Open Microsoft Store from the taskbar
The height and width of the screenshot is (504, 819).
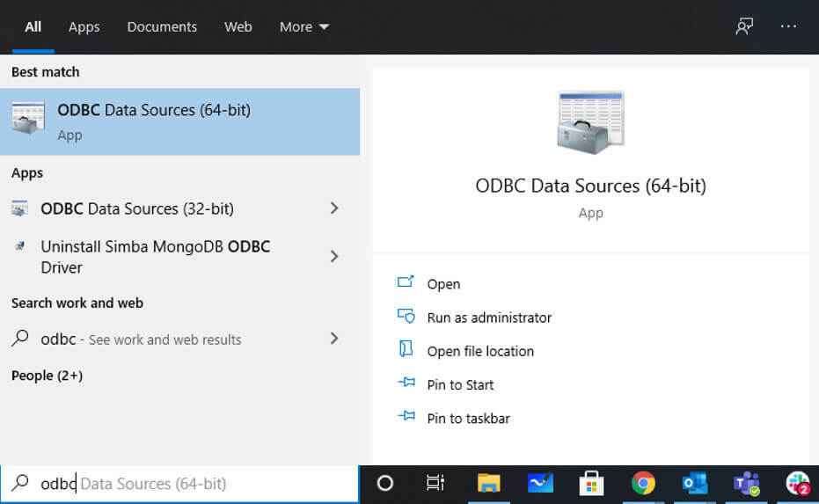pos(591,484)
